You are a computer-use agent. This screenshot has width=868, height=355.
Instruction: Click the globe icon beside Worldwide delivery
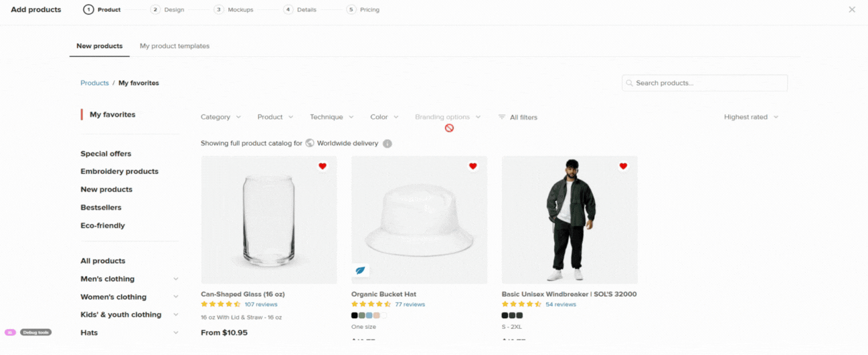(310, 143)
